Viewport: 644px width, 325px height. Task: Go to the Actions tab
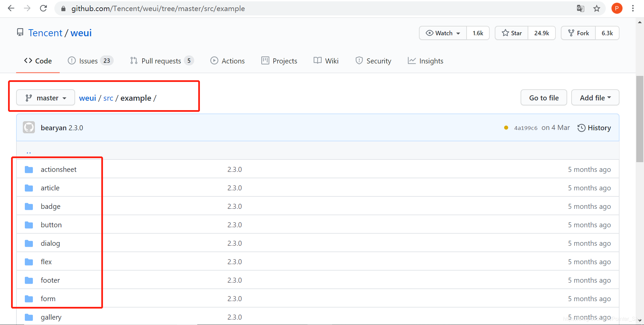tap(227, 61)
